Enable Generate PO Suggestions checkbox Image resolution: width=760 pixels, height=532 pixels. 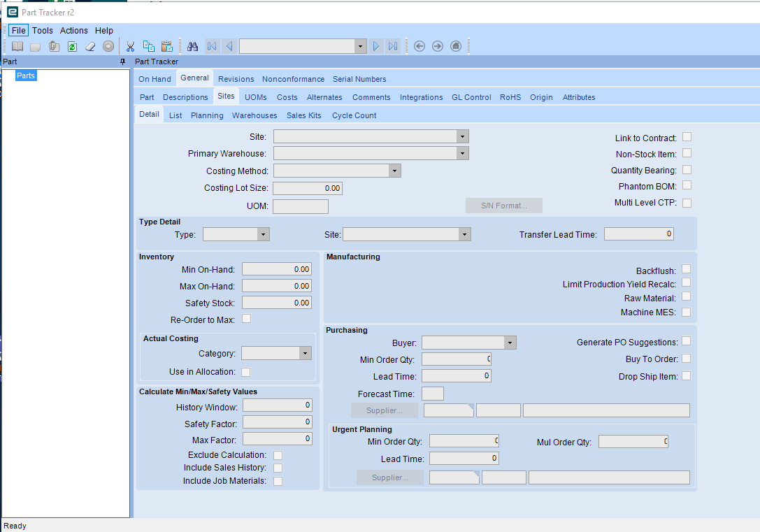click(687, 341)
